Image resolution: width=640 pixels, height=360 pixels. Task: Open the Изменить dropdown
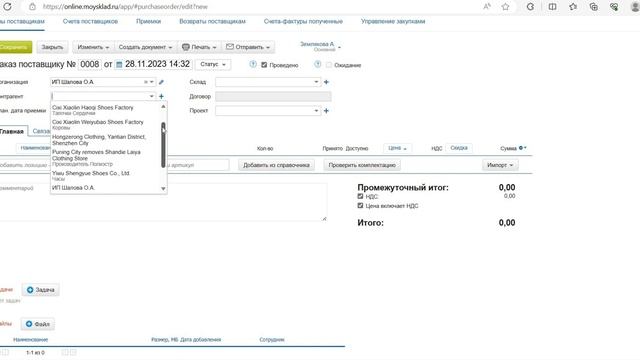[x=93, y=47]
